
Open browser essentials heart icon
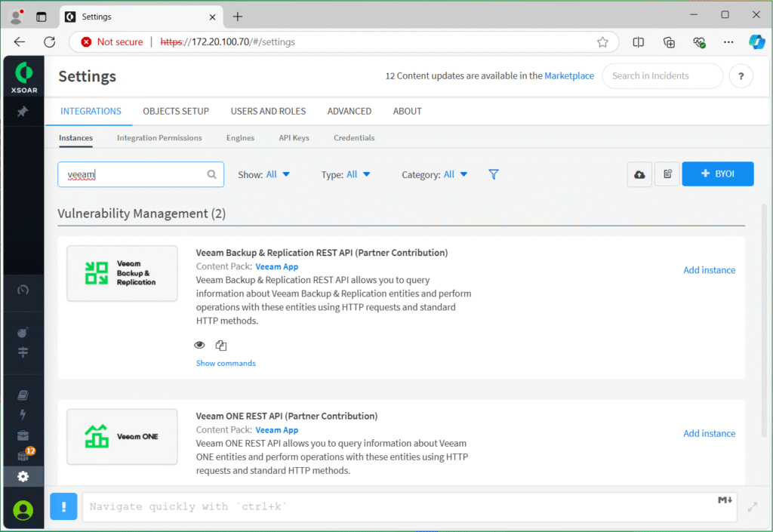pyautogui.click(x=699, y=42)
